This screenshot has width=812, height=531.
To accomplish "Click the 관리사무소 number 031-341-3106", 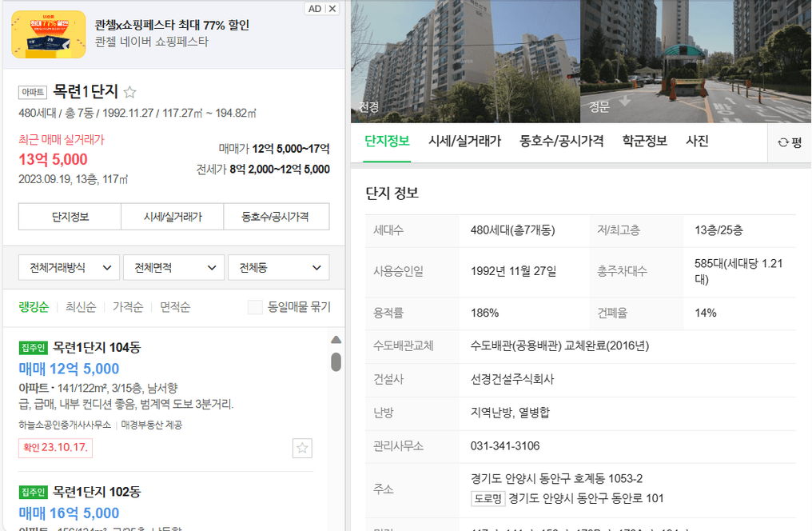I will (505, 446).
